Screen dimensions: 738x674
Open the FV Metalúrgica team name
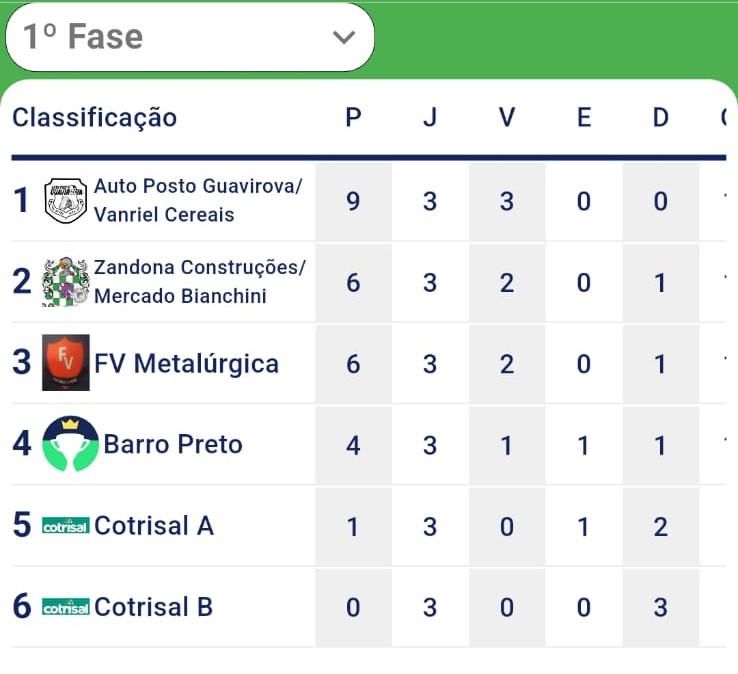pyautogui.click(x=186, y=363)
